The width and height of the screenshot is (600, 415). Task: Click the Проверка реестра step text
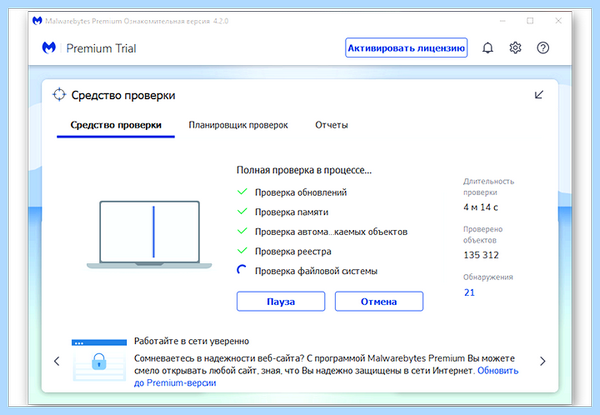[x=293, y=252]
